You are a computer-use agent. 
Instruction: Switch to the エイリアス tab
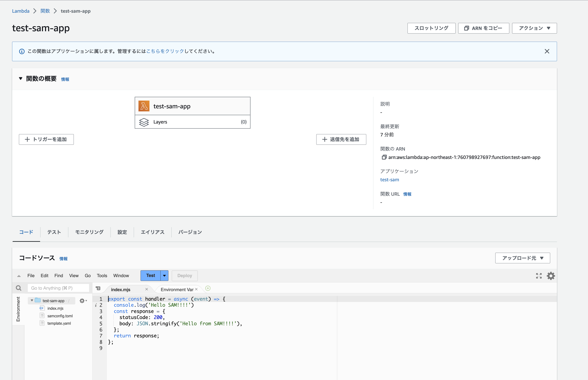pyautogui.click(x=152, y=232)
